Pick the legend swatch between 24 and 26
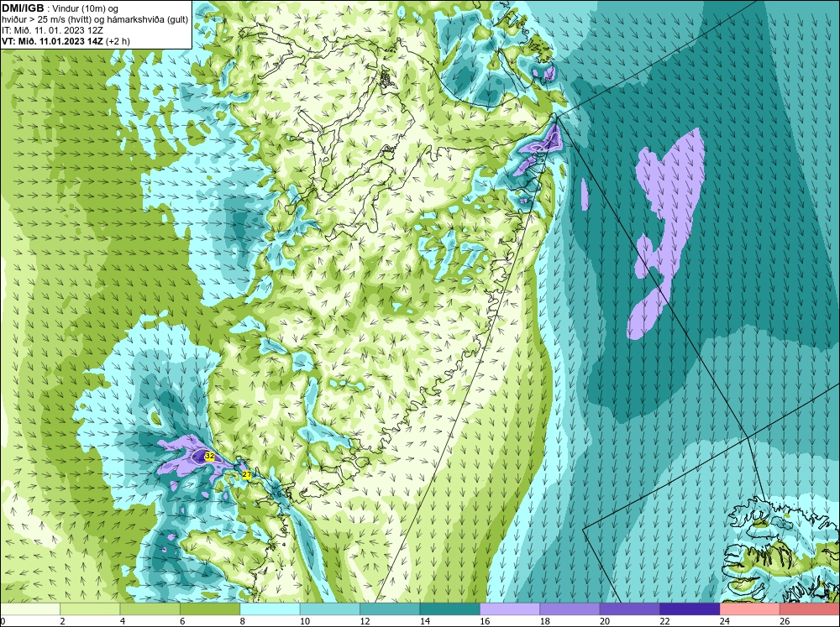The image size is (840, 627). pos(750,609)
